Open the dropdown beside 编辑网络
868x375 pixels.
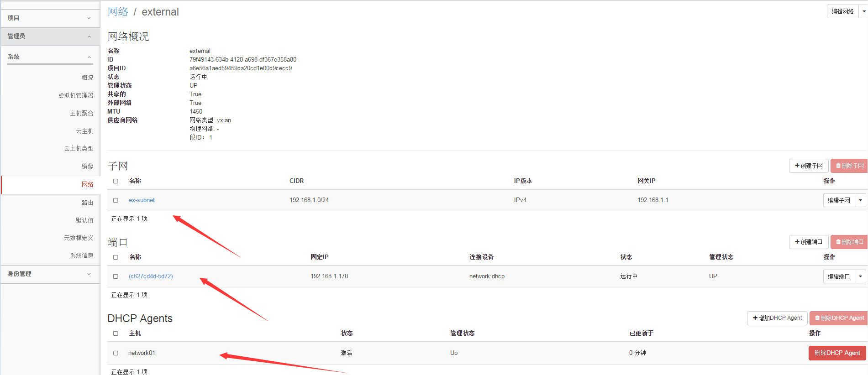pyautogui.click(x=863, y=11)
